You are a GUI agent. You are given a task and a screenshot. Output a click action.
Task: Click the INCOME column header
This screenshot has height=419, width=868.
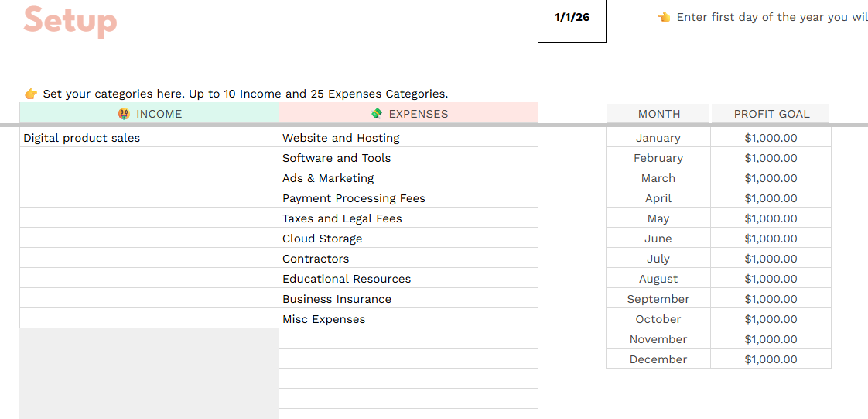[149, 114]
